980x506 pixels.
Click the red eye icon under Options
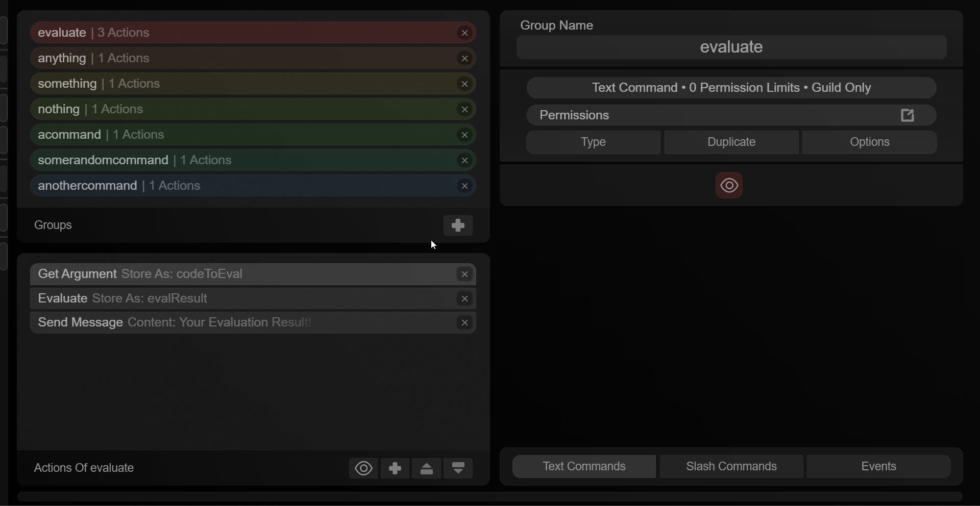[x=729, y=185]
